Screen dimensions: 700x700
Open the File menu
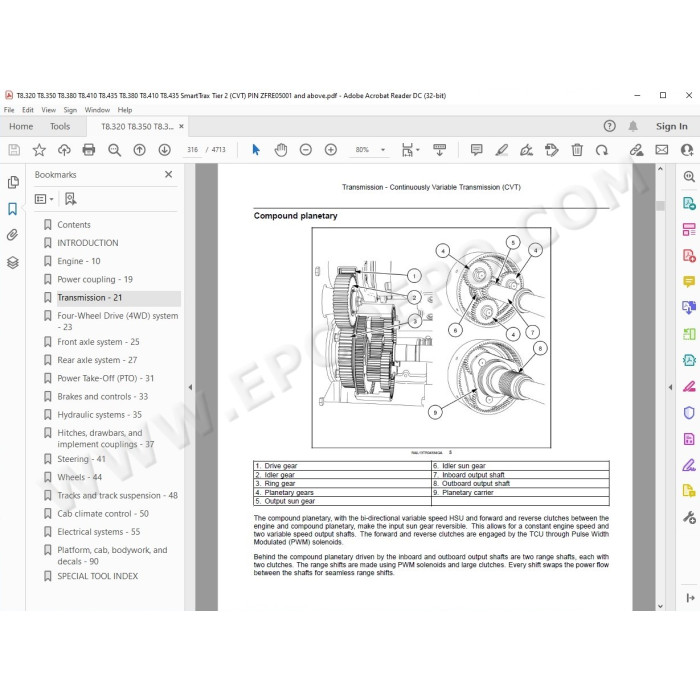9,110
